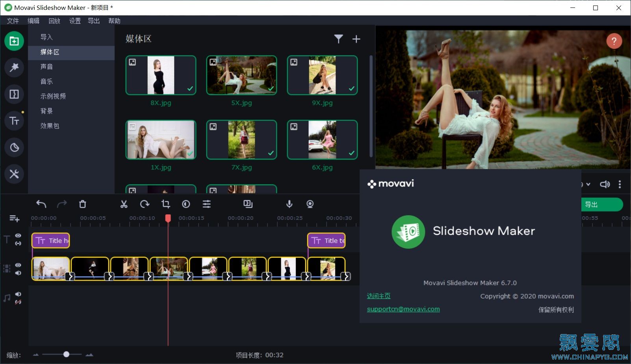Open the 帮助 menu
Screen dimensions: 631x364
[x=114, y=21]
